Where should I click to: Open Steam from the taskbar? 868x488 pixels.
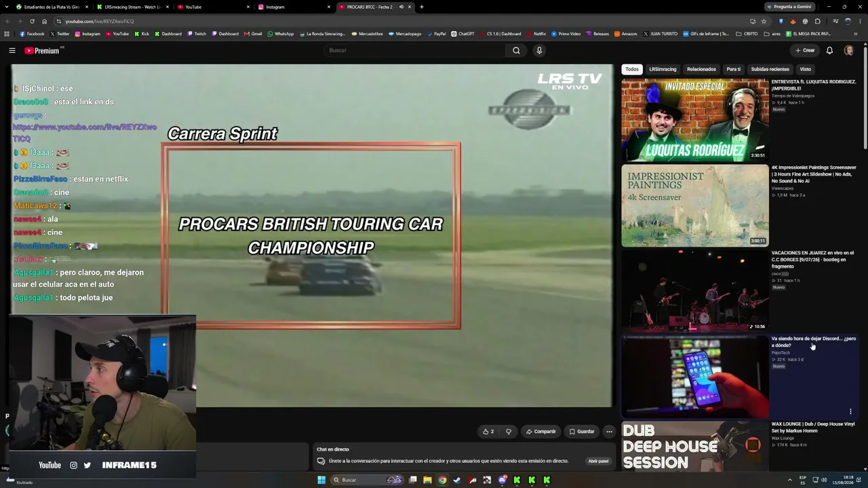click(457, 480)
